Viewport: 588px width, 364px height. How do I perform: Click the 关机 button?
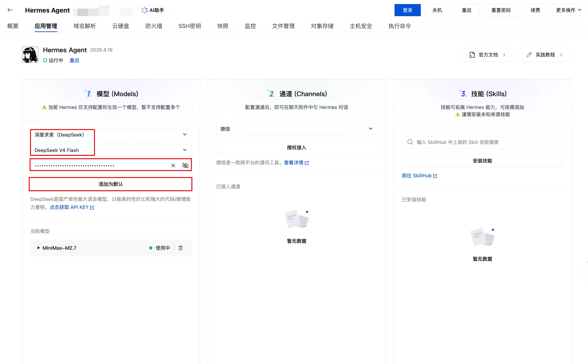coord(437,10)
